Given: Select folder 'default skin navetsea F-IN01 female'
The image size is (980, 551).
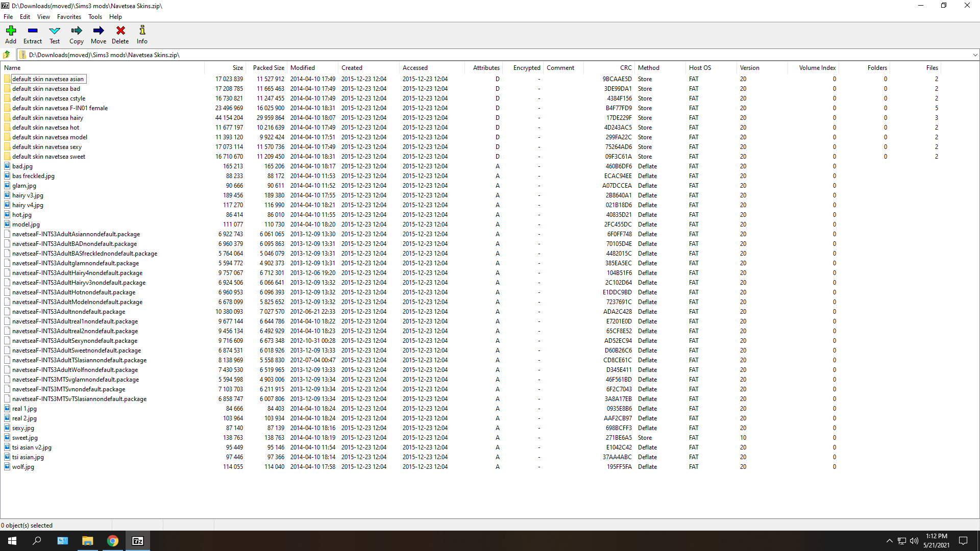Looking at the screenshot, I should pyautogui.click(x=60, y=108).
